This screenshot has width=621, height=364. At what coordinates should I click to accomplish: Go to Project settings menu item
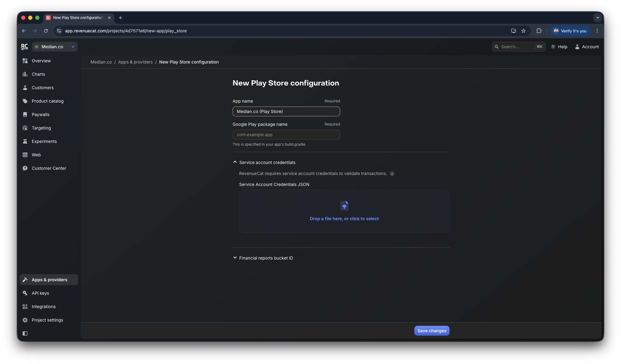tap(47, 320)
